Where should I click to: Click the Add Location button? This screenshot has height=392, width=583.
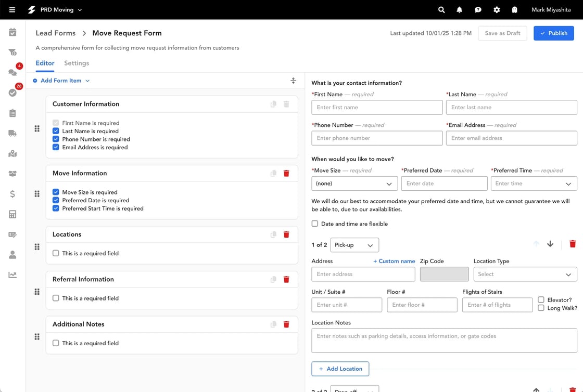tap(340, 369)
